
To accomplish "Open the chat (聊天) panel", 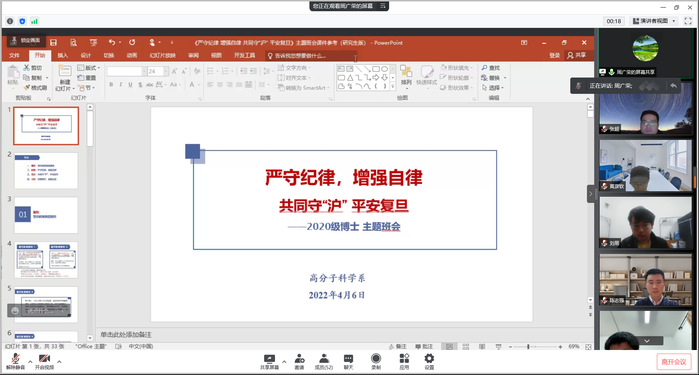I will pos(349,362).
